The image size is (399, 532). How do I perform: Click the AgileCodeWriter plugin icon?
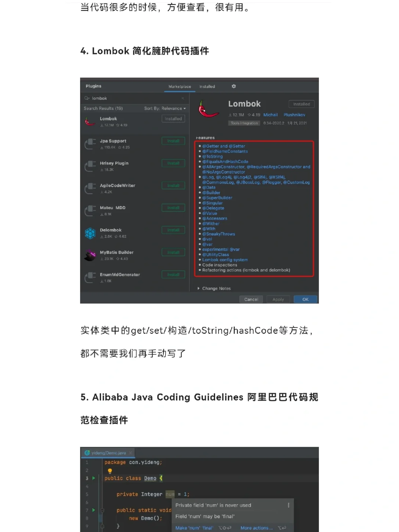click(x=91, y=188)
